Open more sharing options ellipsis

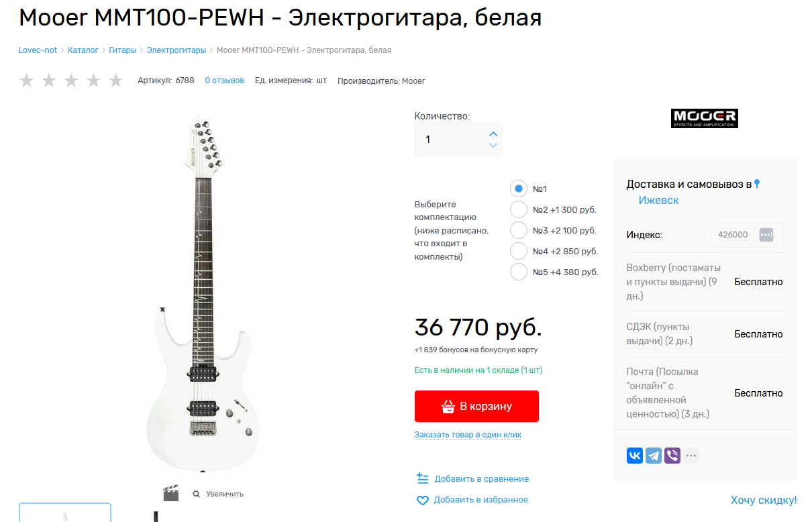(691, 456)
